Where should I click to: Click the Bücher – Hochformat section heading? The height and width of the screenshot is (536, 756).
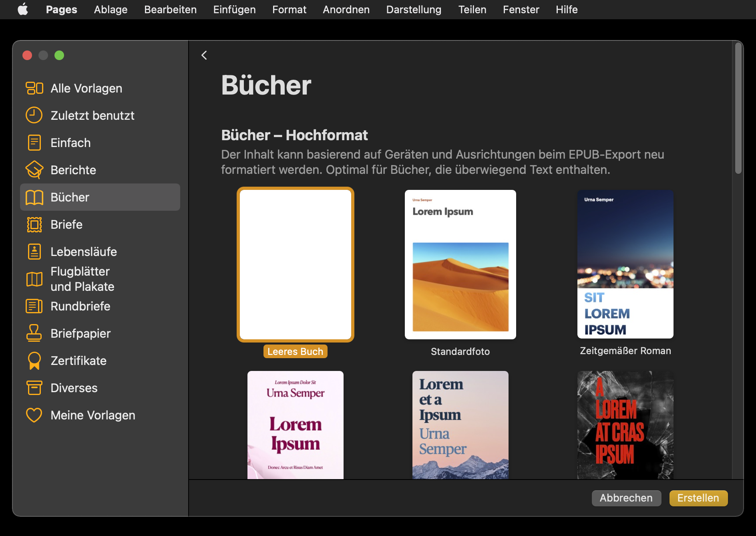click(294, 135)
